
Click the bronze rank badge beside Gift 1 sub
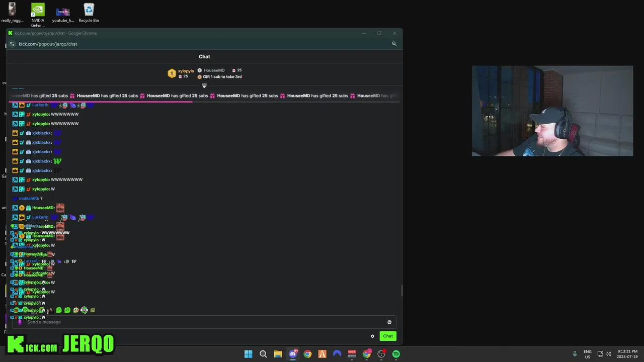point(199,77)
